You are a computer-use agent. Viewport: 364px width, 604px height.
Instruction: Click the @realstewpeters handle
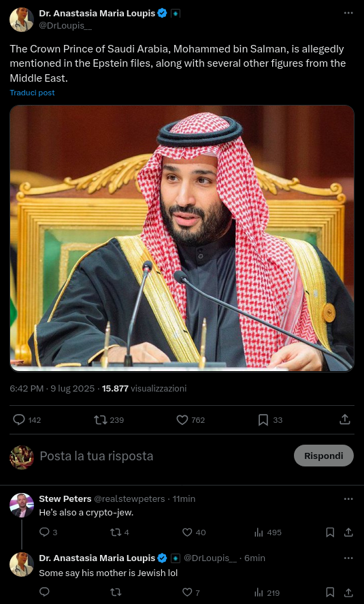tap(129, 499)
